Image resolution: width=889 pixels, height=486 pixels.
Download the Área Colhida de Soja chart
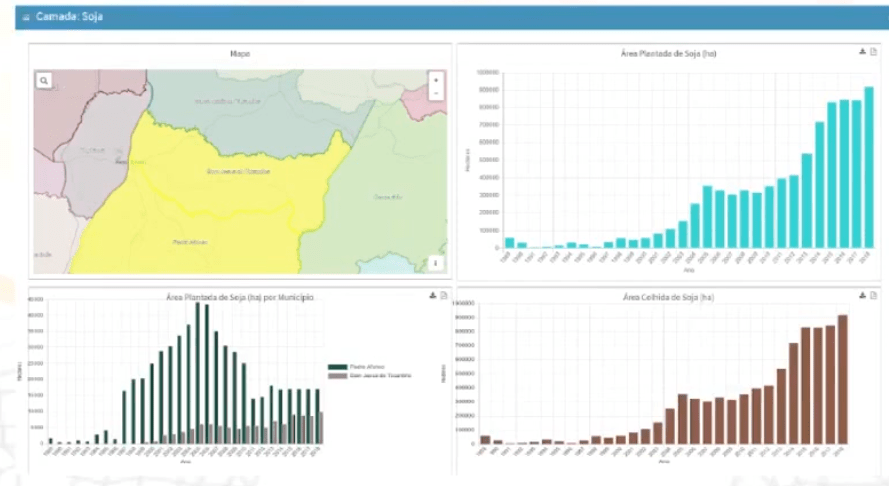862,295
